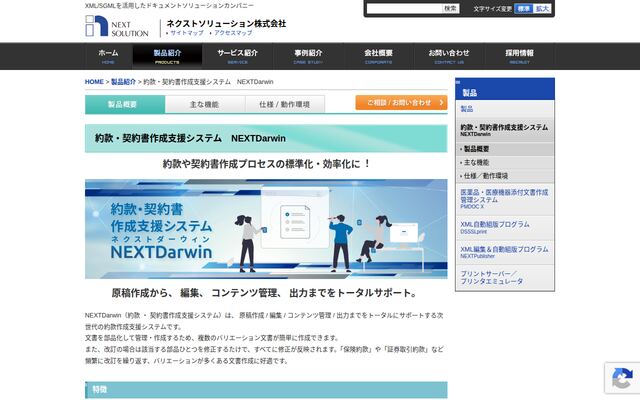Open お問い合わせ in navigation bar
Viewport: 640px width, 400px height.
tap(449, 56)
